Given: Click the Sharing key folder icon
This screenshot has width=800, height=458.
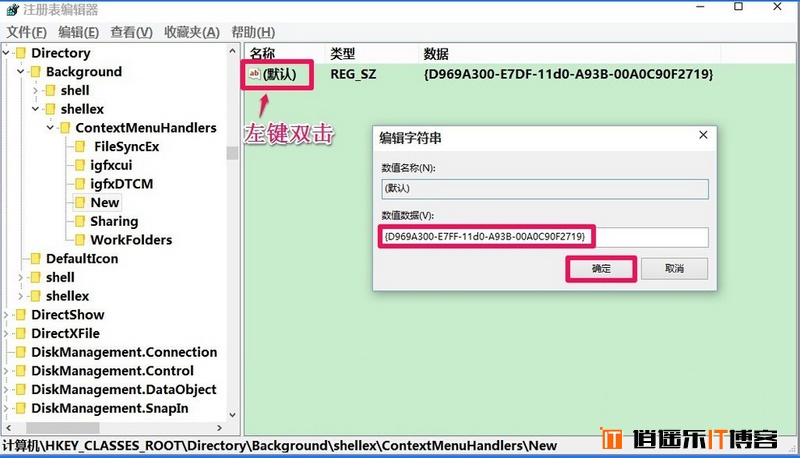Looking at the screenshot, I should (x=80, y=221).
